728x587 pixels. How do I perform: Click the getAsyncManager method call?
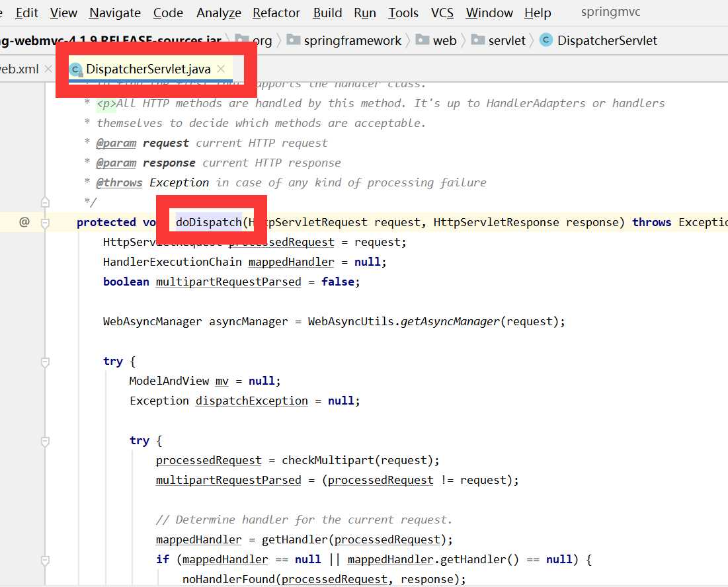tap(450, 321)
